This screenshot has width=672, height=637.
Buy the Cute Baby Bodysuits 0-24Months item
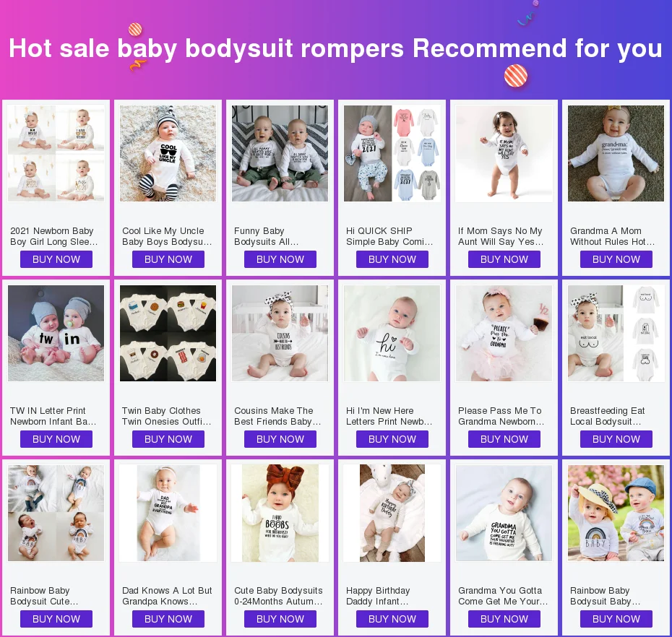pos(280,619)
